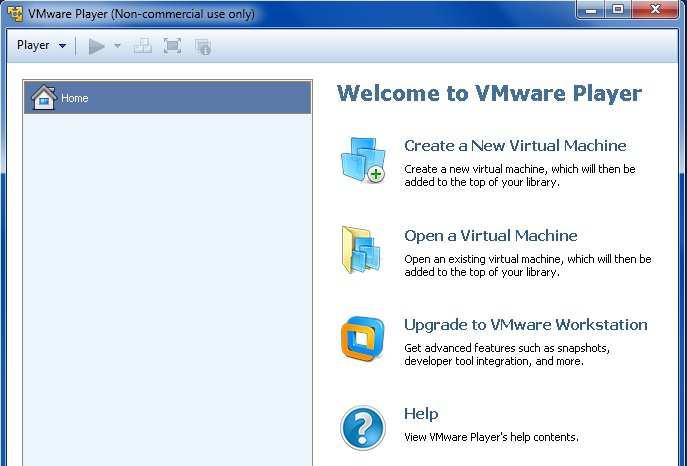The width and height of the screenshot is (687, 466).
Task: Click the VMware Player title bar icon
Action: click(15, 14)
